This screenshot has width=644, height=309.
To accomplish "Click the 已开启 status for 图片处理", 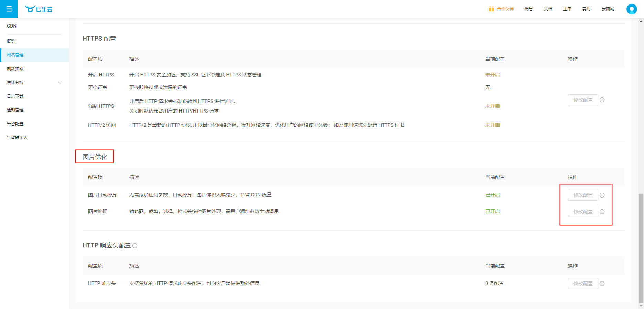I will tap(492, 211).
